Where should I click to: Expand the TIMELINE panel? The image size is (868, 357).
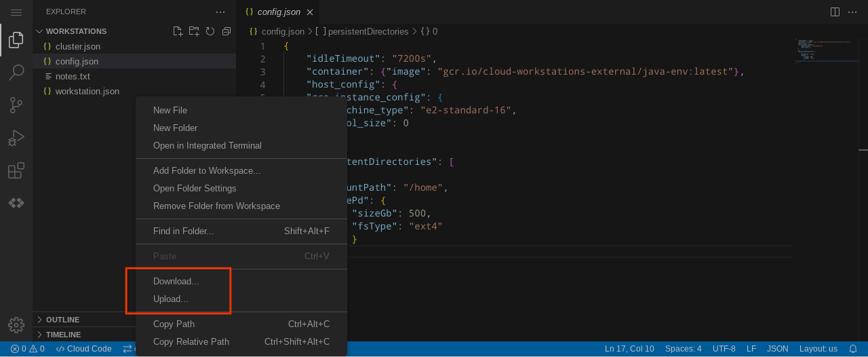(63, 335)
